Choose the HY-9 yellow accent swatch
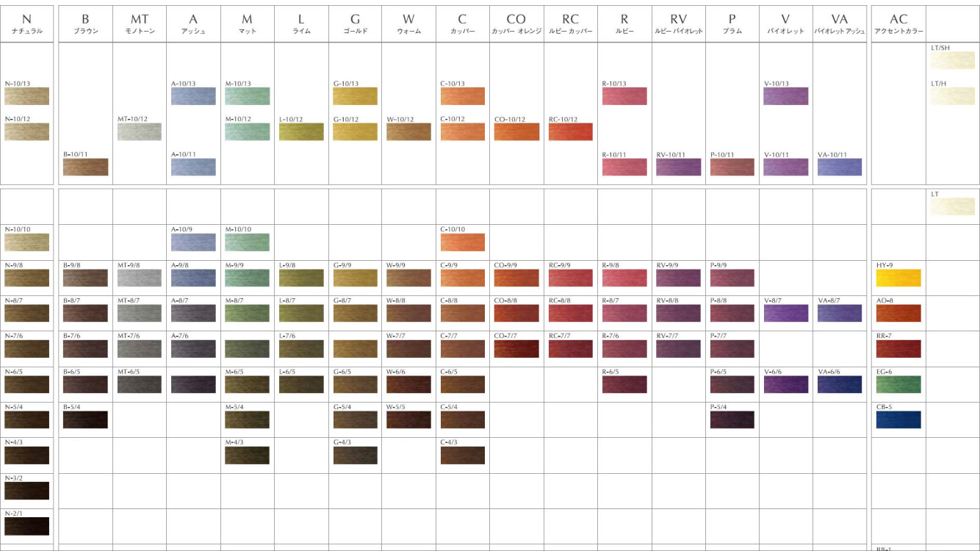980x551 pixels. tap(898, 278)
